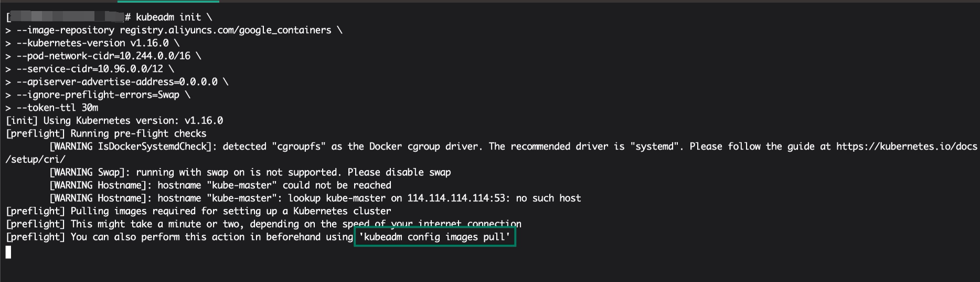Click the registry.aliyuncs.com/google_containers repository text
This screenshot has height=282, width=980.
tap(226, 30)
